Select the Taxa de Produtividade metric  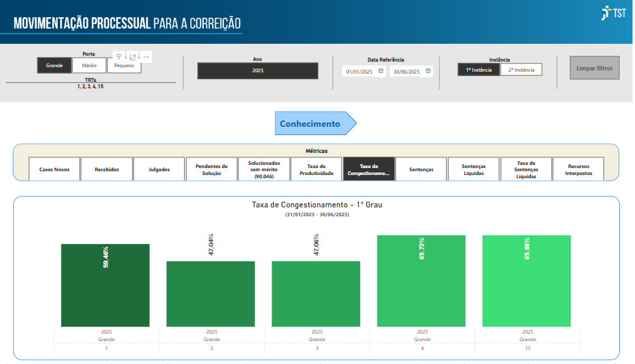click(315, 169)
